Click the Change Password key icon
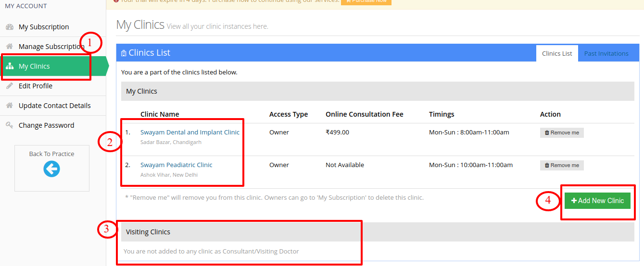The image size is (644, 266). (10, 125)
